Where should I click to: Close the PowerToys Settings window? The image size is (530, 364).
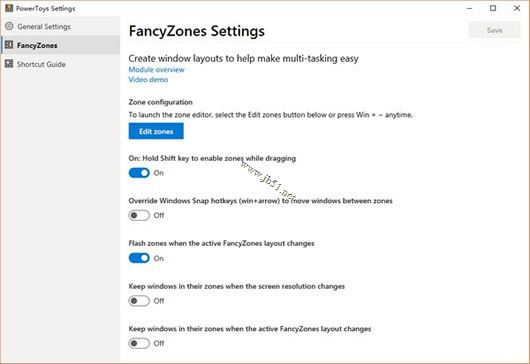[517, 8]
